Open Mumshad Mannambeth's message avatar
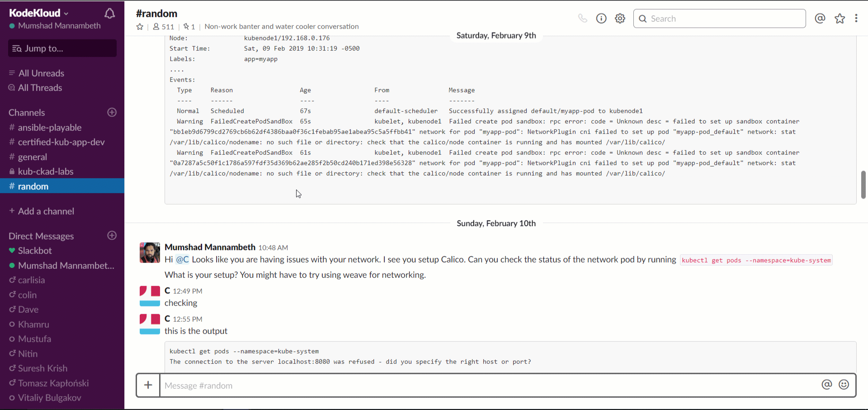This screenshot has width=868, height=410. [x=150, y=253]
